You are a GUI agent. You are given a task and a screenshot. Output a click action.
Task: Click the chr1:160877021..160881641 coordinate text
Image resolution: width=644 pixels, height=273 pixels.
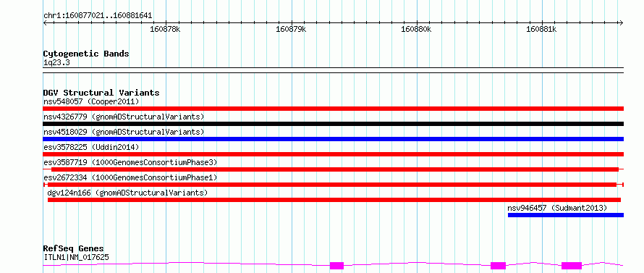point(98,16)
